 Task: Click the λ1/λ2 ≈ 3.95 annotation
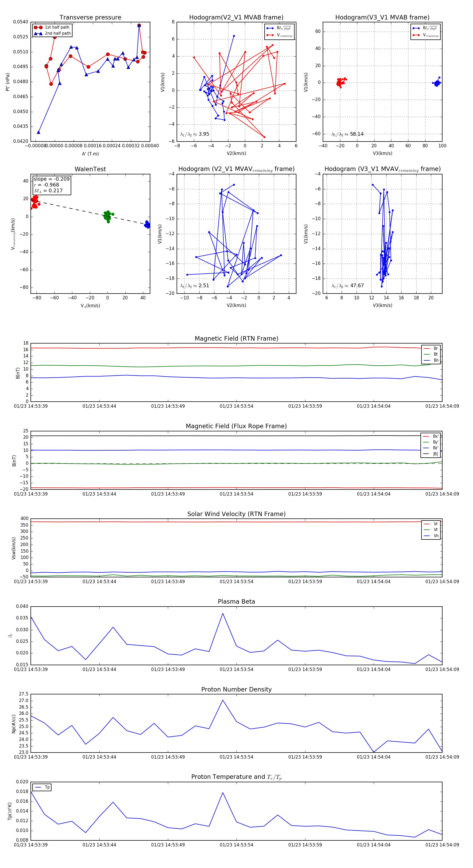pyautogui.click(x=194, y=134)
